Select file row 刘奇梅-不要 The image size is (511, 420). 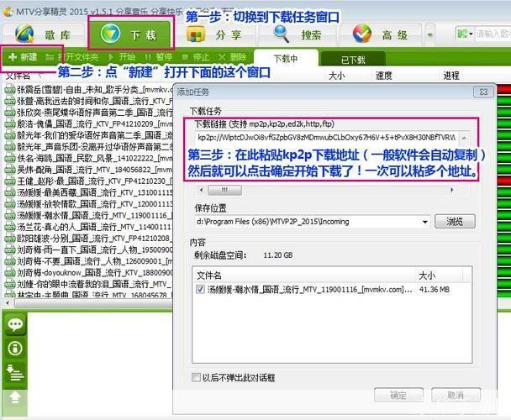point(88,261)
